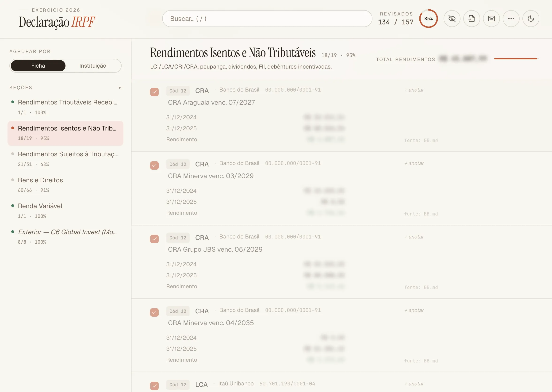Image resolution: width=552 pixels, height=392 pixels.
Task: Uncheck the LCA Itaú Unibanco checkbox
Action: point(154,386)
